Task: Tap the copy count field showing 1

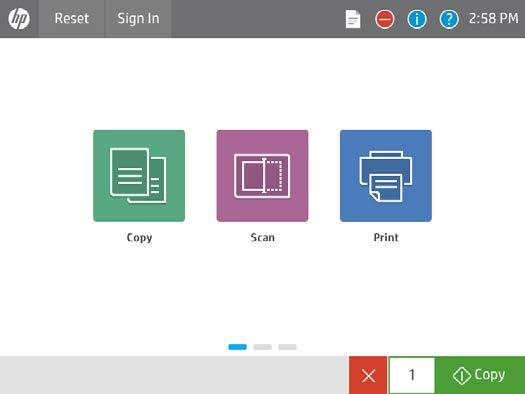Action: [412, 375]
